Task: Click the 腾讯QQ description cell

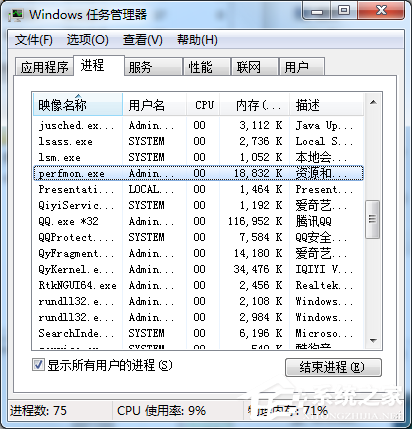Action: coord(314,221)
